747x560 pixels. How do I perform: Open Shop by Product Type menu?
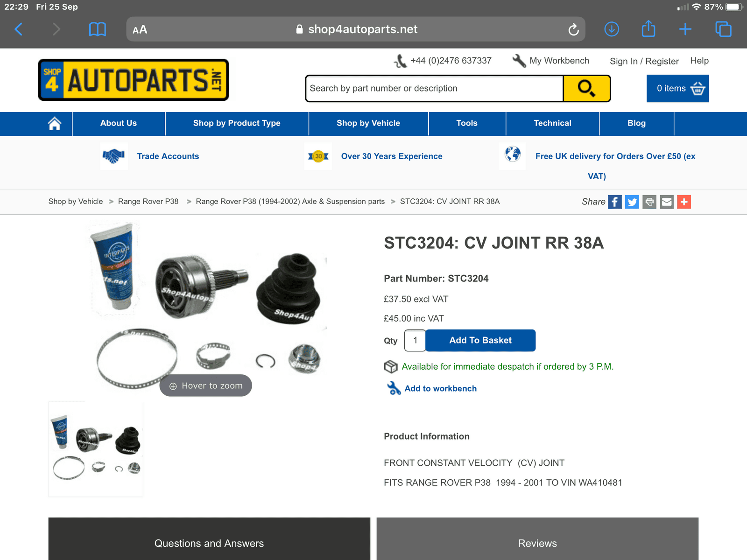237,123
